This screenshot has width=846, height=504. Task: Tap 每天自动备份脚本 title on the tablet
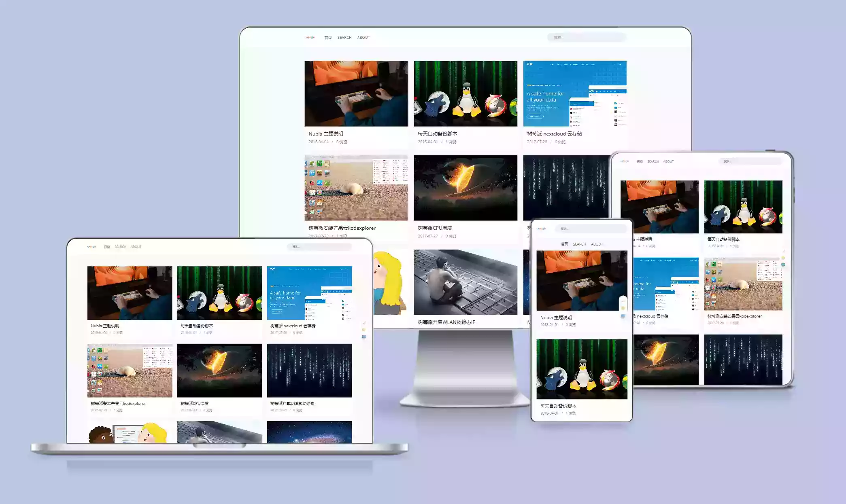tap(723, 239)
